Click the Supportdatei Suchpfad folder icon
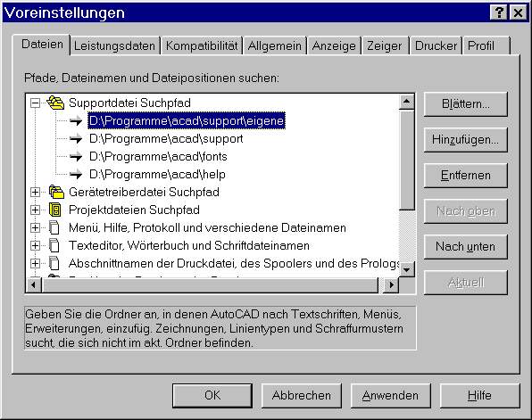This screenshot has height=420, width=532. pos(55,103)
